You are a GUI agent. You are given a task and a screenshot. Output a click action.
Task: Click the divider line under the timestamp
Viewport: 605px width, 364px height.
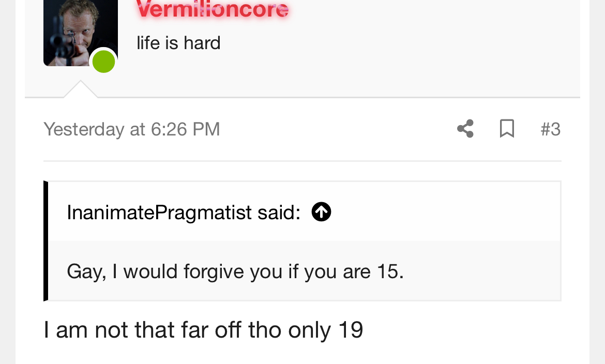[302, 161]
